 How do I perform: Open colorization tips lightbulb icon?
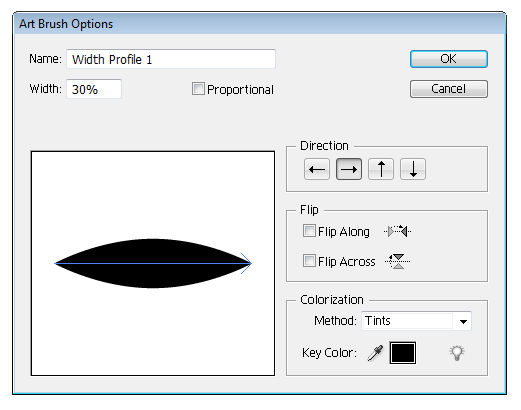457,353
